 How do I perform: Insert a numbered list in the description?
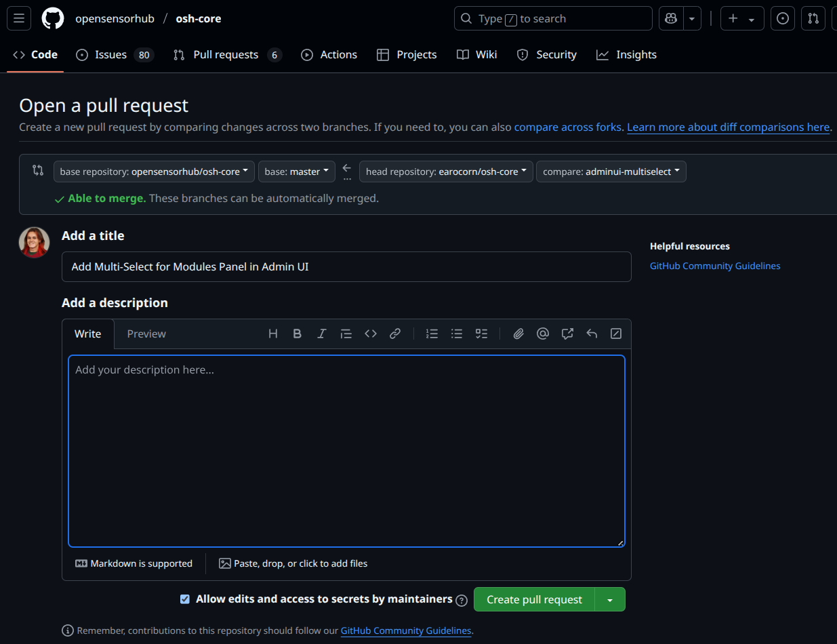click(x=432, y=334)
